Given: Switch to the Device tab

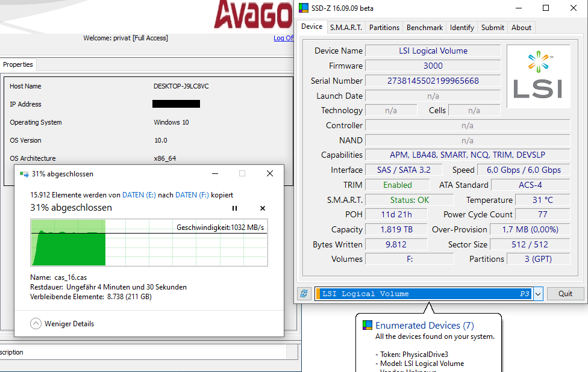Looking at the screenshot, I should tap(311, 26).
